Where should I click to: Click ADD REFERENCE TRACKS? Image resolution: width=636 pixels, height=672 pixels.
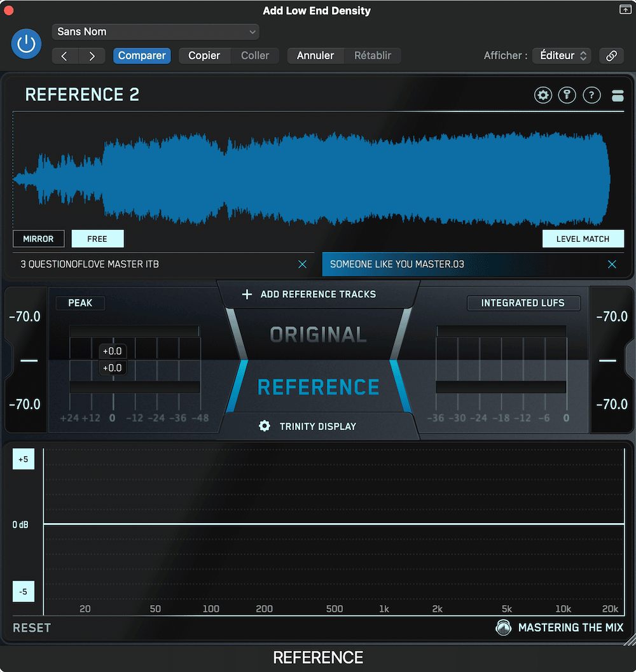pyautogui.click(x=318, y=295)
